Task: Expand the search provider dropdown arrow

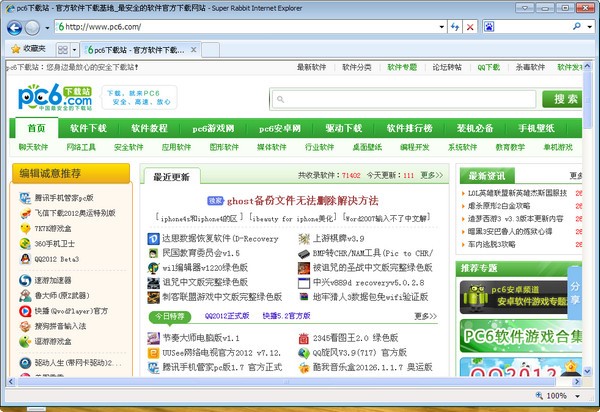Action: tap(590, 27)
